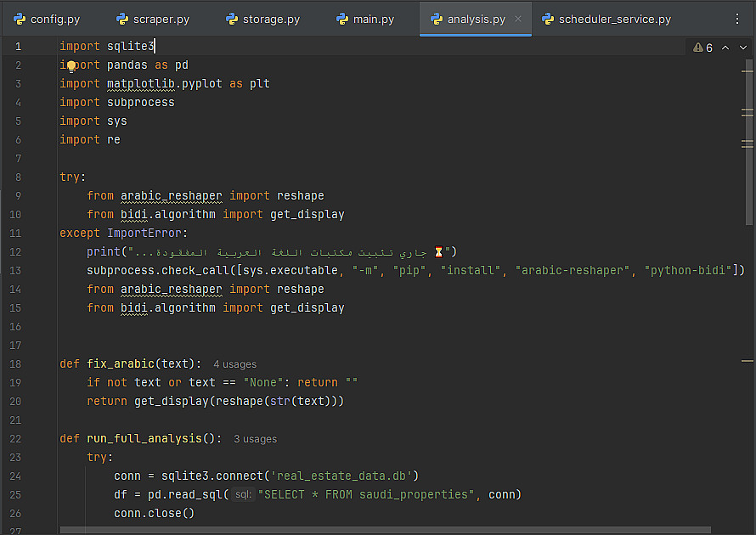
Task: Close the analysis.py tab
Action: pyautogui.click(x=518, y=19)
